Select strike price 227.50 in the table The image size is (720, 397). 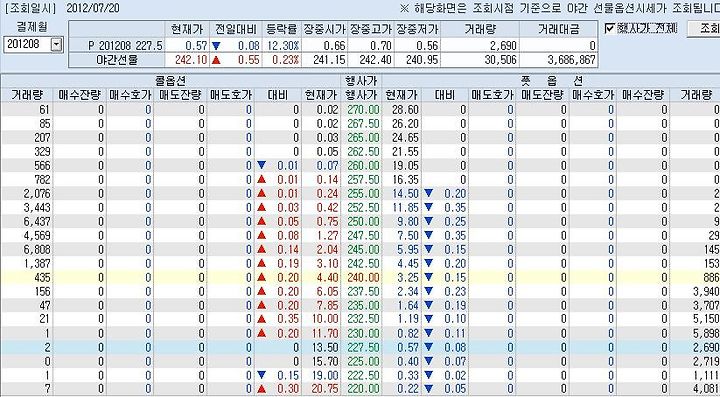pyautogui.click(x=363, y=347)
